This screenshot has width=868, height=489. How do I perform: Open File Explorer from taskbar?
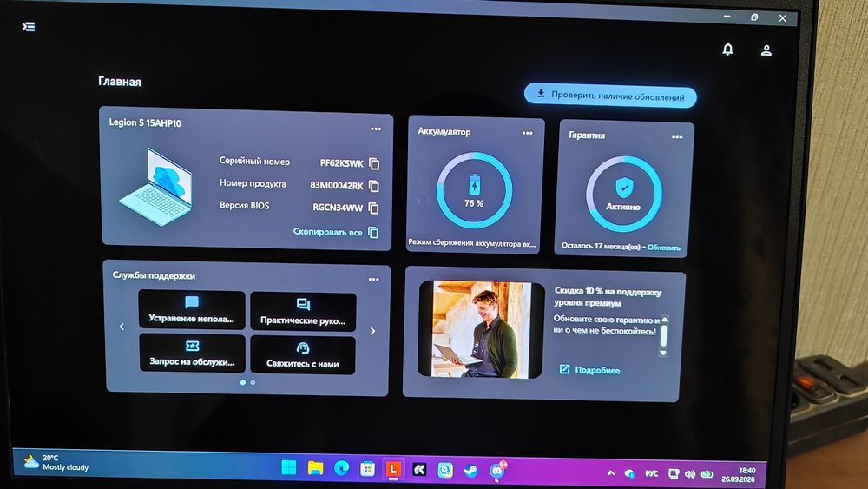click(x=315, y=468)
